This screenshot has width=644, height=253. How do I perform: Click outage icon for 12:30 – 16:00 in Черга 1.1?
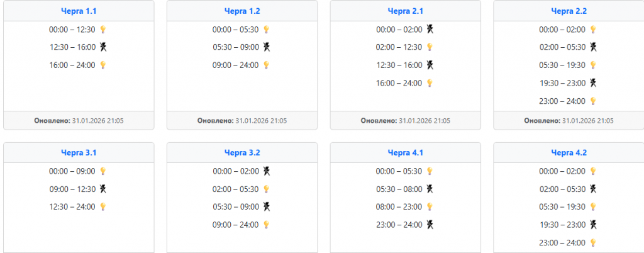(x=103, y=47)
